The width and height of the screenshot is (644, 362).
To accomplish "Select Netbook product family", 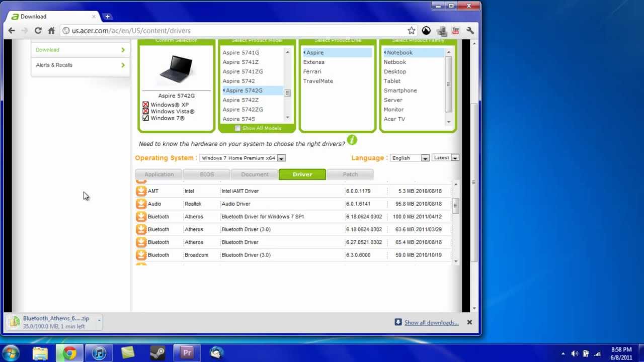I will coord(394,62).
